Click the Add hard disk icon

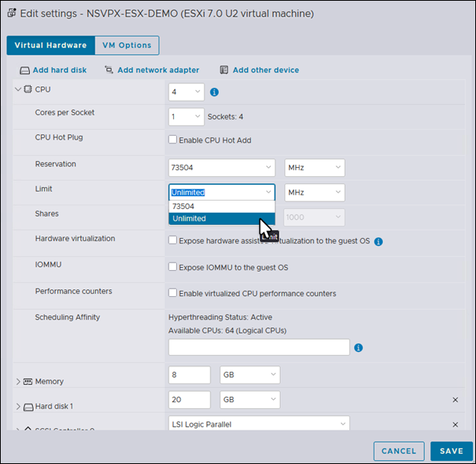click(x=24, y=70)
